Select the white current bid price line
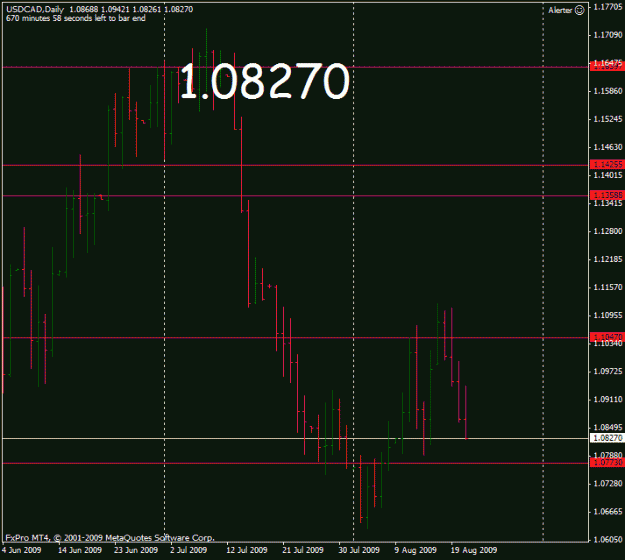 click(295, 438)
